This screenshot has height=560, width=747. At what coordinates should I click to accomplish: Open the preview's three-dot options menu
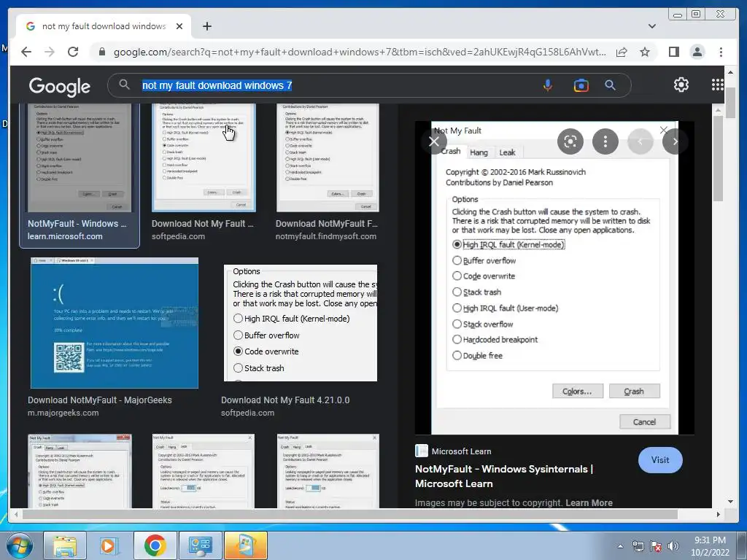pyautogui.click(x=605, y=141)
